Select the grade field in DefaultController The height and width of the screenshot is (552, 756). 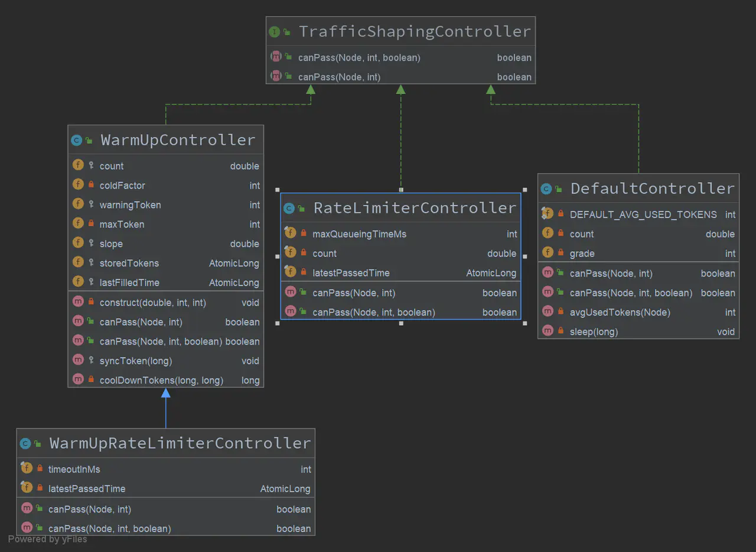tap(638, 254)
